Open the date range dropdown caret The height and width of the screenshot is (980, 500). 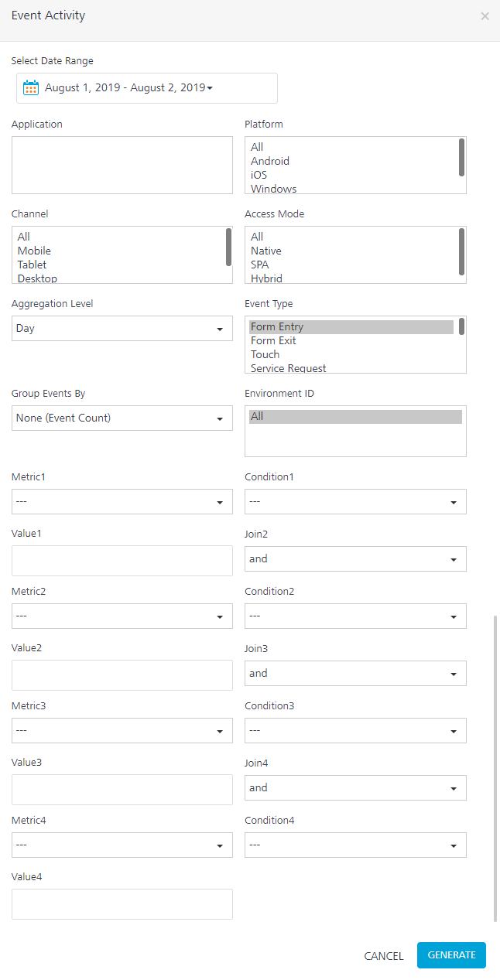point(210,88)
